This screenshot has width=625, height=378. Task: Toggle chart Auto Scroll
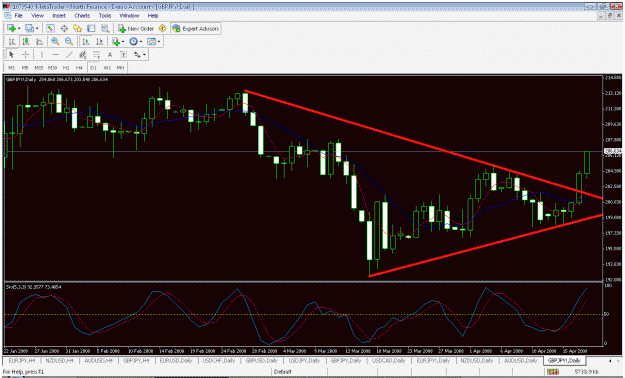click(85, 41)
